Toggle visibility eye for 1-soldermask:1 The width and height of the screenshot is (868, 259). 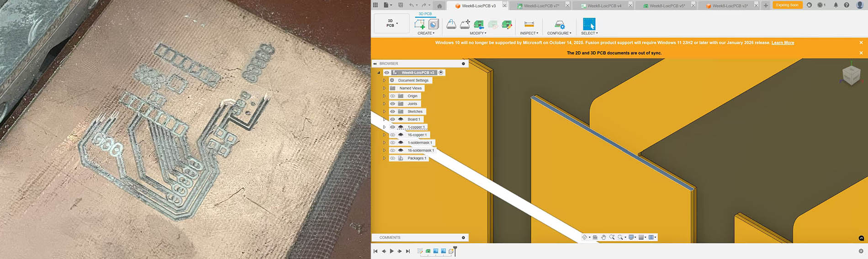pyautogui.click(x=392, y=143)
